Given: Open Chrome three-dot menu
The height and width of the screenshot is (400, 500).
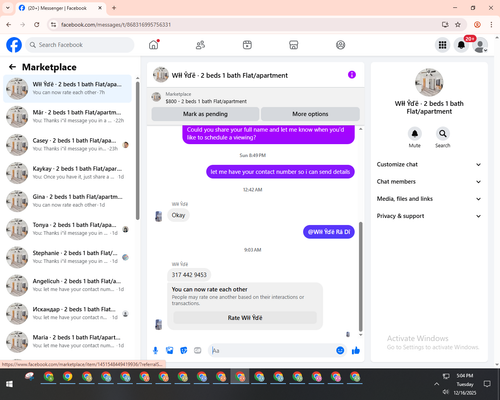Looking at the screenshot, I should coord(491,25).
